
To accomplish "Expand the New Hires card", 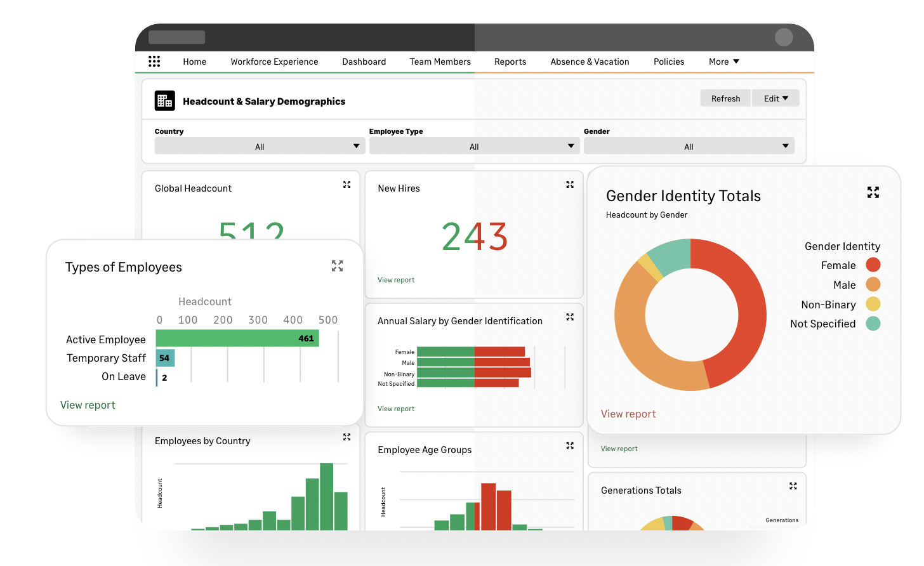I will pos(570,185).
